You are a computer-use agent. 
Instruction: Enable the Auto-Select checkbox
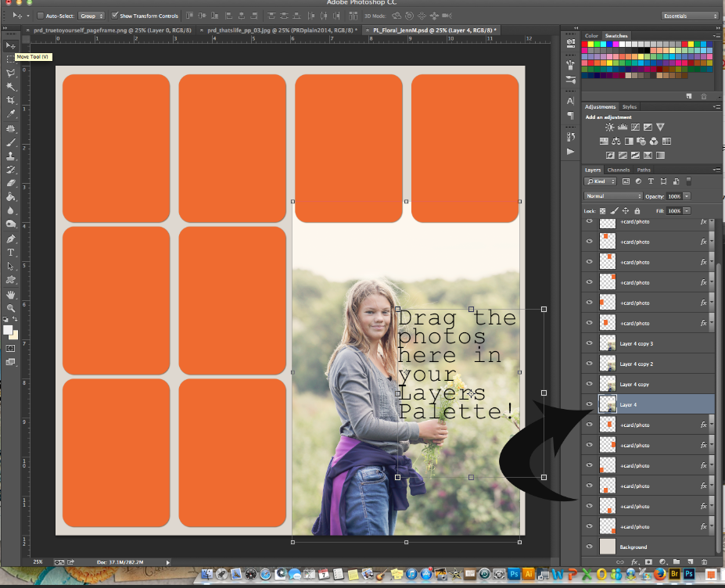click(x=41, y=16)
